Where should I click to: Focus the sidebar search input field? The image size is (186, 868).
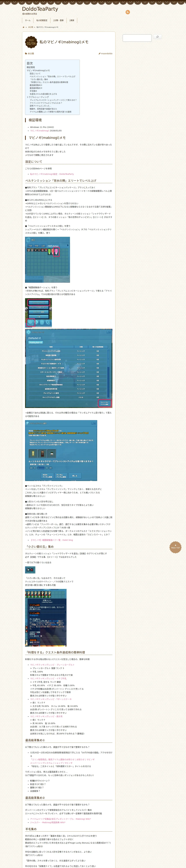pyautogui.click(x=137, y=38)
